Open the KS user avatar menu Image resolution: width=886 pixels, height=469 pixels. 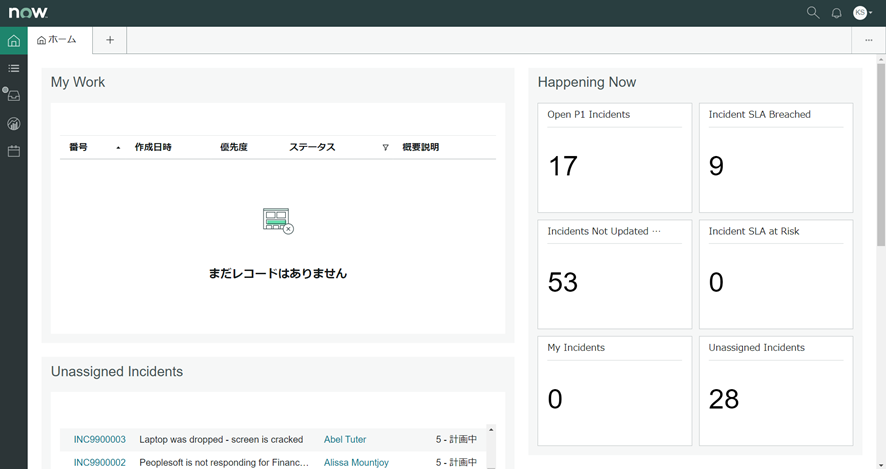862,12
